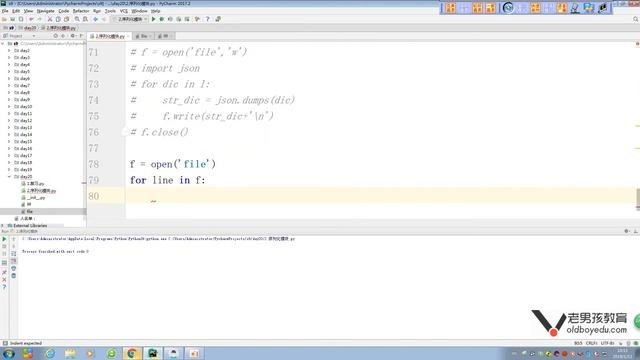
Task: Click the toolbar Help question mark icon
Action: pos(207,19)
